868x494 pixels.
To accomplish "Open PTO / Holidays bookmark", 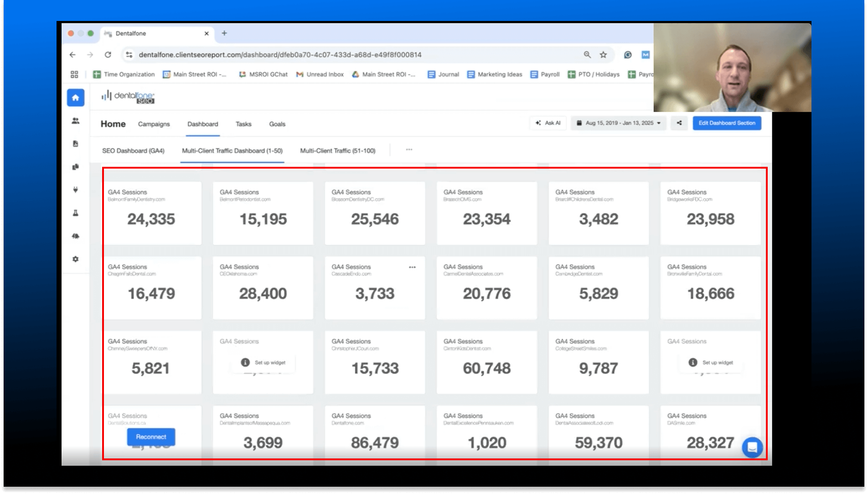I will 594,74.
